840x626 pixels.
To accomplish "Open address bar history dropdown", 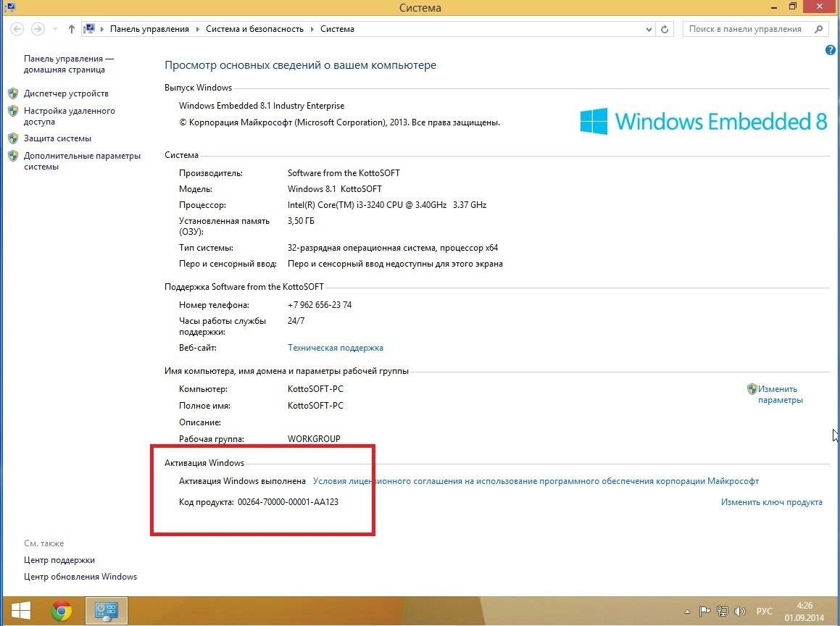I will pyautogui.click(x=649, y=30).
